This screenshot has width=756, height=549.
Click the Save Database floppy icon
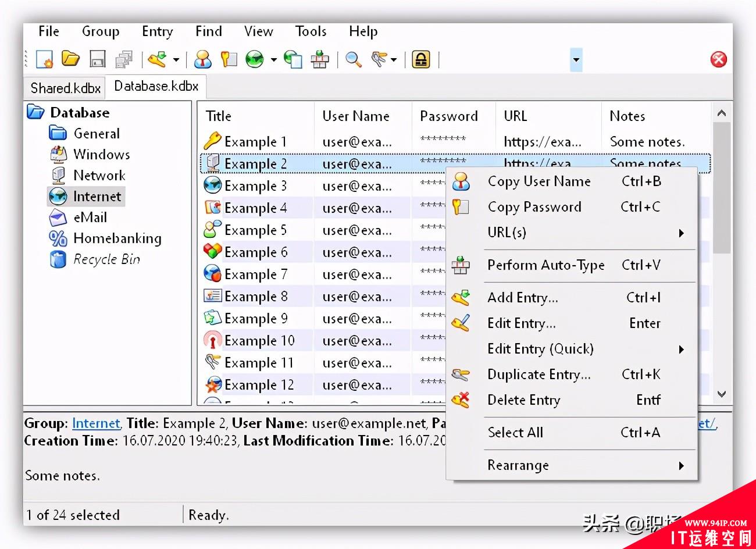[x=97, y=59]
